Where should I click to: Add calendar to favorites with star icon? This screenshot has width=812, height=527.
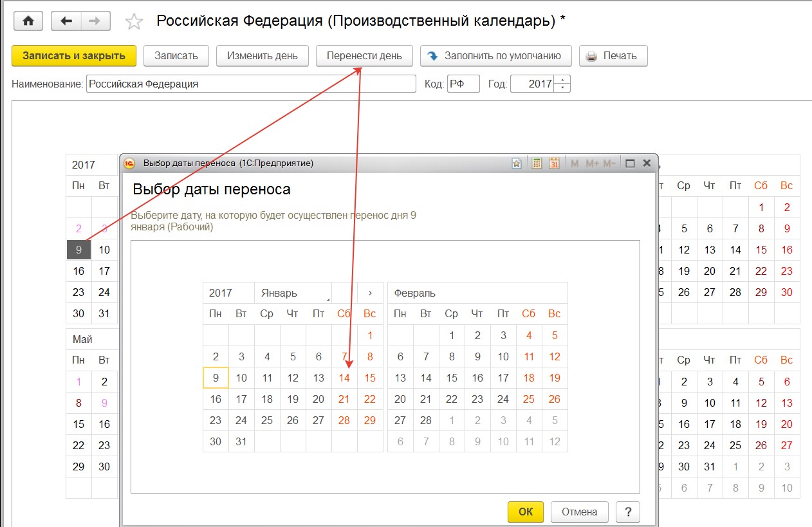[x=134, y=22]
